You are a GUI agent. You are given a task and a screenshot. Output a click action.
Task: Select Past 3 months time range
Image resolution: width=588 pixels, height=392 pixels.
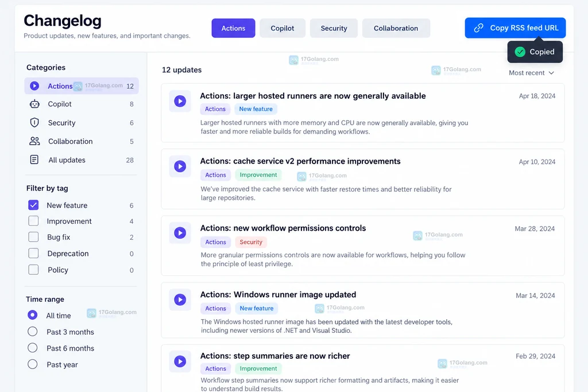33,331
